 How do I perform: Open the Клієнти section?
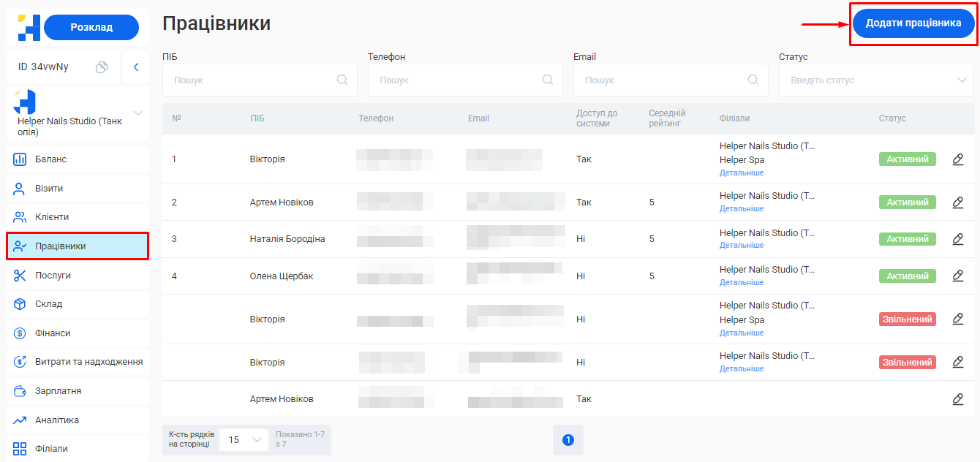(x=78, y=217)
